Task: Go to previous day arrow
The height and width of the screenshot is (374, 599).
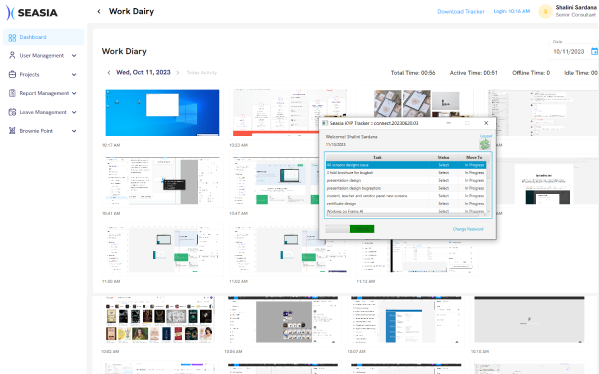Action: pos(109,73)
